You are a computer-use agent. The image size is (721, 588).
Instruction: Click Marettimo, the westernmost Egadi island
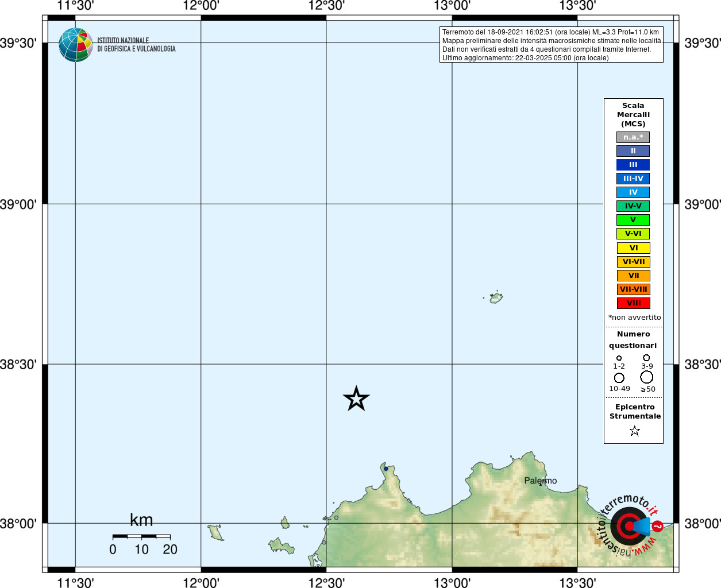(215, 532)
